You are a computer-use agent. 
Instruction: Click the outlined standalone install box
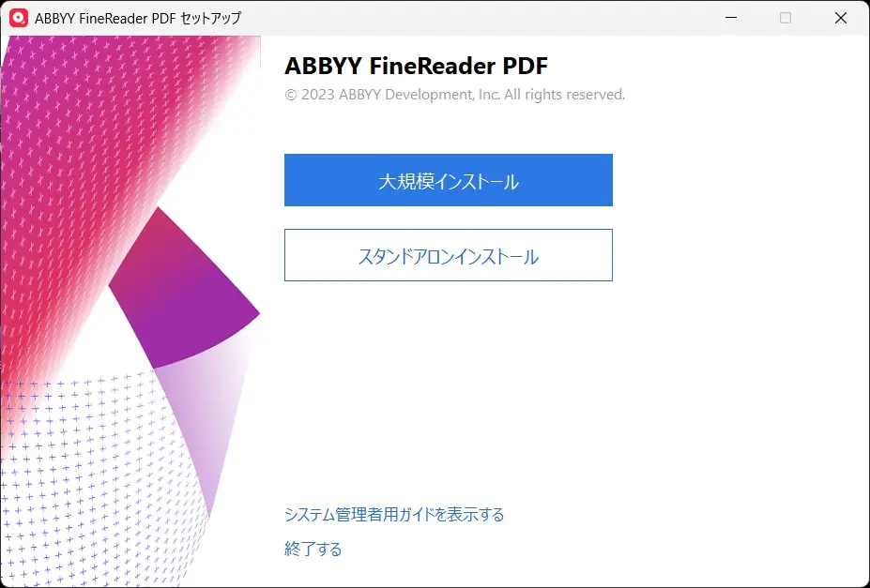point(448,255)
